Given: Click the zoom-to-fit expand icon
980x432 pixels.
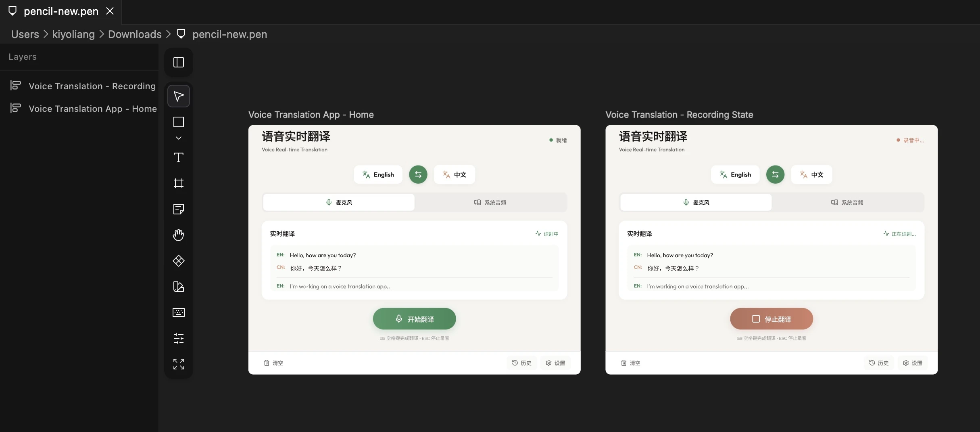Looking at the screenshot, I should [x=178, y=364].
